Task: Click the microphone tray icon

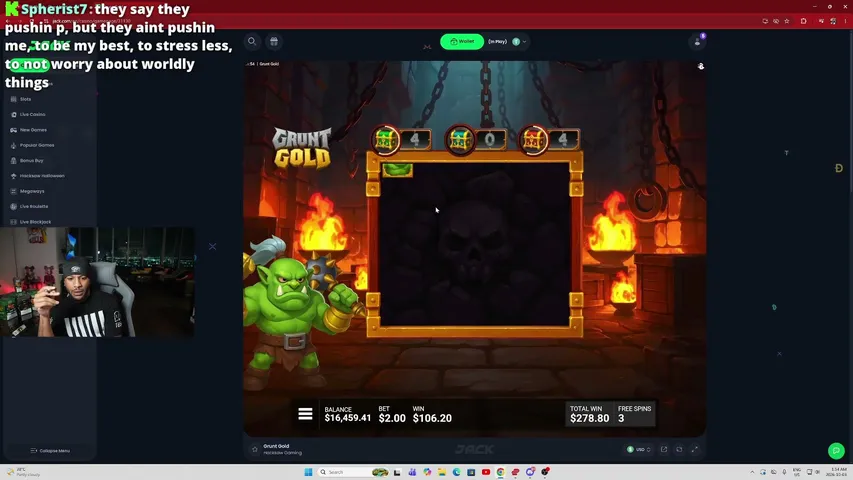Action: pos(784,472)
